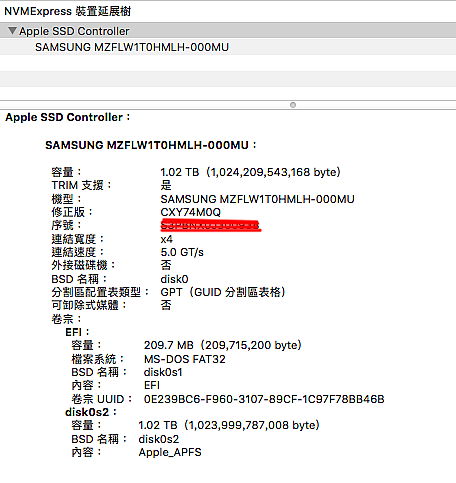
Task: Select SAMSUNG MZFLW1T0HMLH-000MU in device tree
Action: (x=132, y=47)
